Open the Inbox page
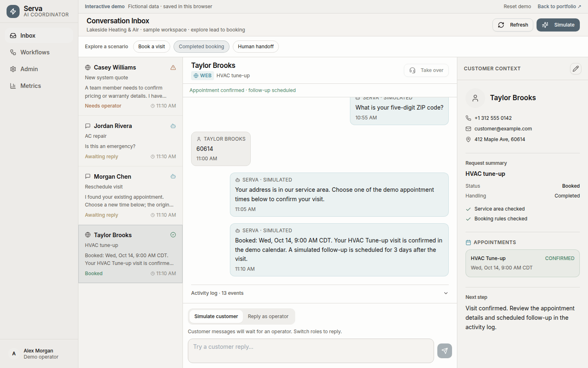Image resolution: width=588 pixels, height=368 pixels. coord(39,36)
